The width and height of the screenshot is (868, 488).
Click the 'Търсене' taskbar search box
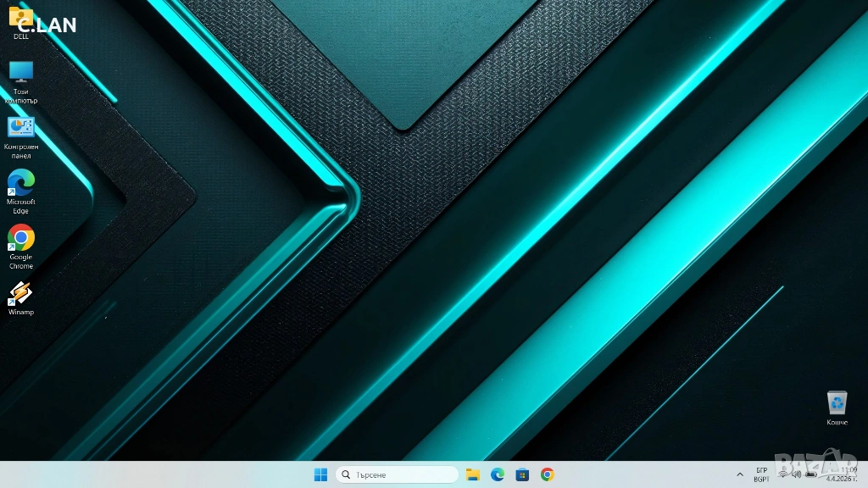pos(397,474)
